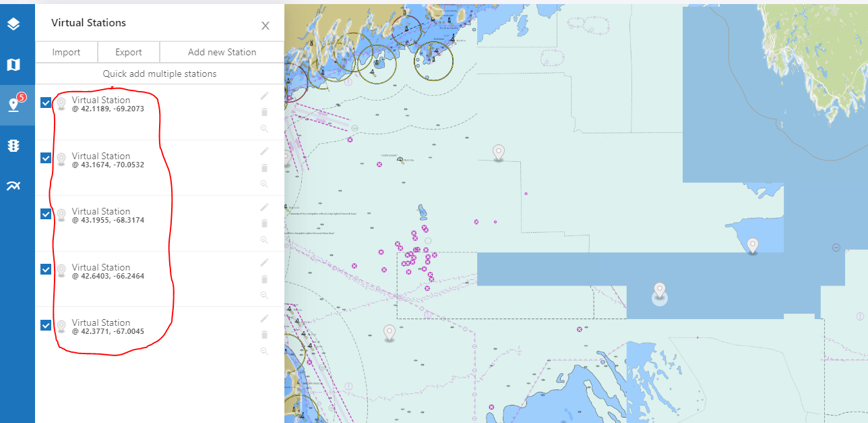Delete station at 42.6403, -66.2464
Screen dimensions: 868x423
point(264,279)
